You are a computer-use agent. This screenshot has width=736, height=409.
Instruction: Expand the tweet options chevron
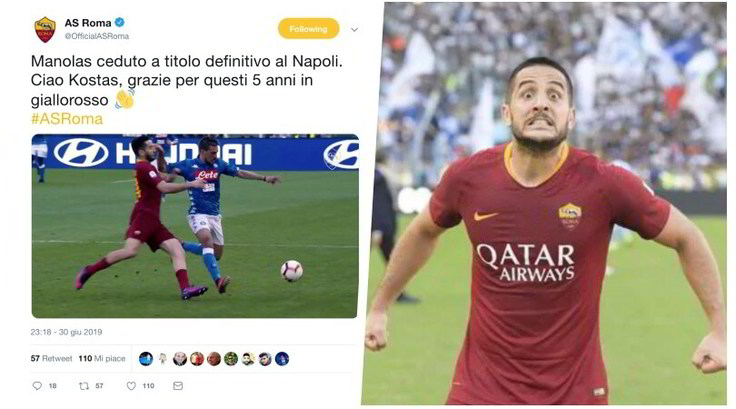coord(354,30)
